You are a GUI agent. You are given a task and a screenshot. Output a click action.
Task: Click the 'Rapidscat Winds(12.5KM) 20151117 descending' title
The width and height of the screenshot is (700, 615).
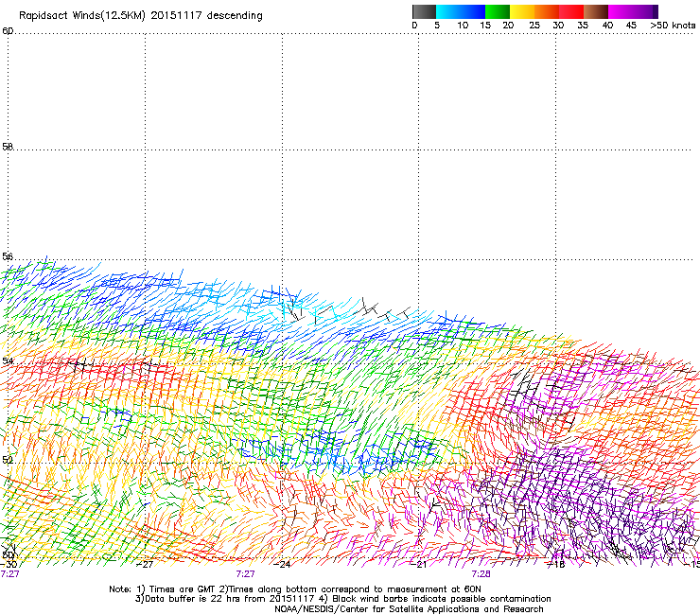[141, 16]
